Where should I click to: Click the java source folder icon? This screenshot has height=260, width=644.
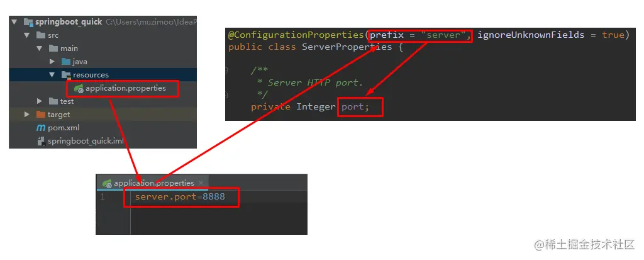(65, 62)
